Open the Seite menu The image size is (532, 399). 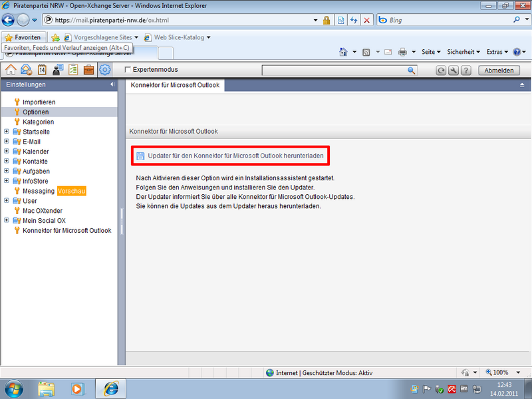click(x=431, y=52)
